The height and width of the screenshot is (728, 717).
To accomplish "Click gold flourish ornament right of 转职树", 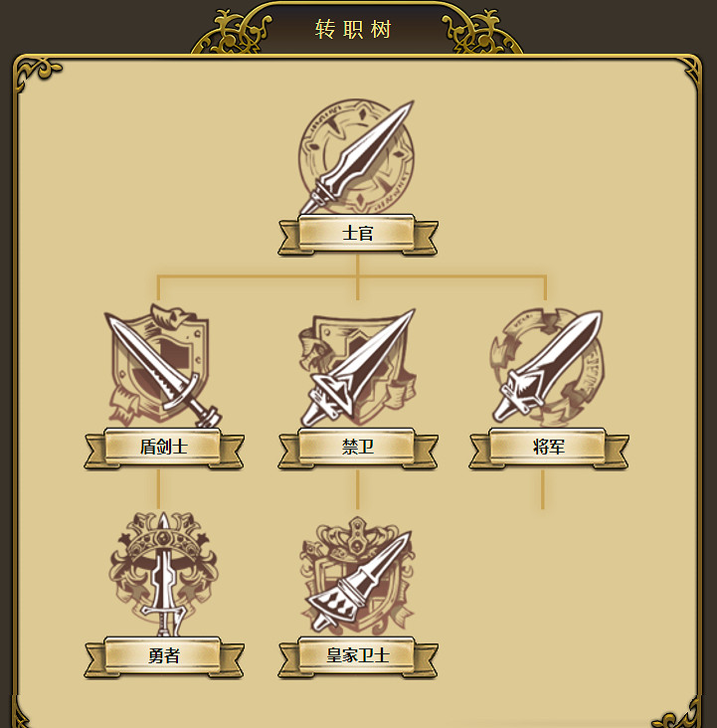I will click(x=482, y=33).
